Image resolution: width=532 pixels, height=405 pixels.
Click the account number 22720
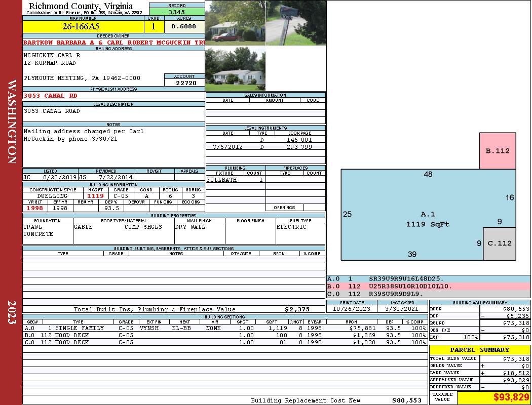click(186, 83)
